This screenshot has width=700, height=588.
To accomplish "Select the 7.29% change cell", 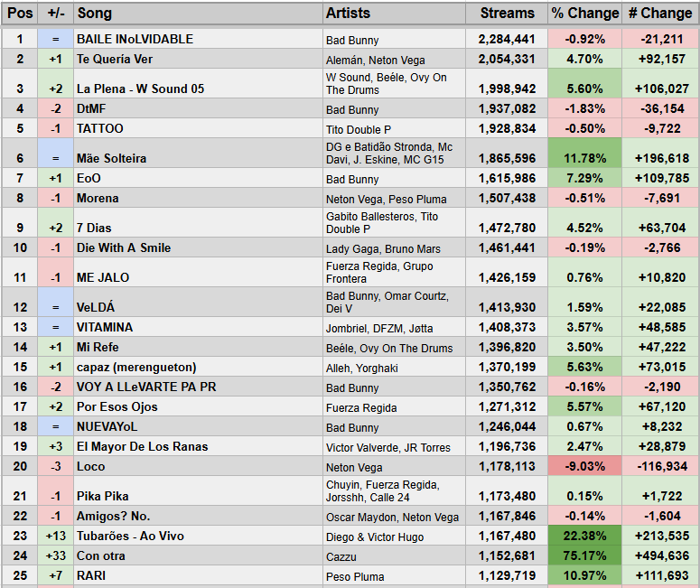I will [x=584, y=178].
